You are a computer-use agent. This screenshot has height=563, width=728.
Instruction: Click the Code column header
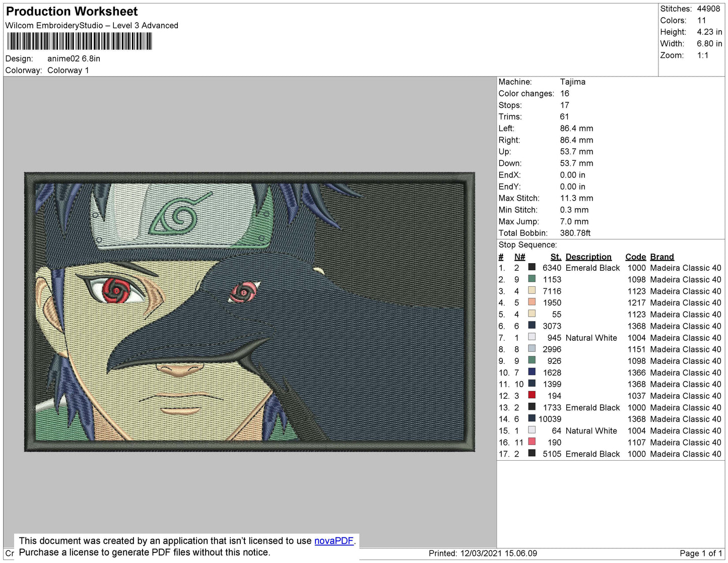(x=636, y=257)
